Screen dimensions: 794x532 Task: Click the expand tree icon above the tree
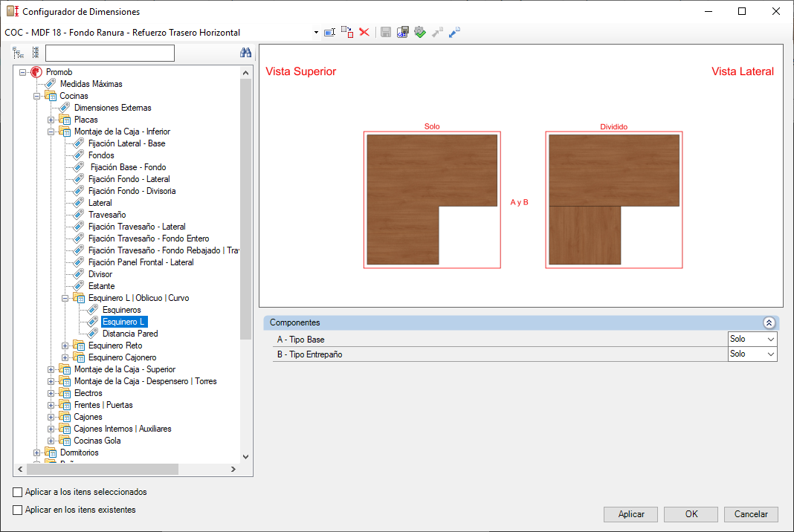[x=19, y=53]
